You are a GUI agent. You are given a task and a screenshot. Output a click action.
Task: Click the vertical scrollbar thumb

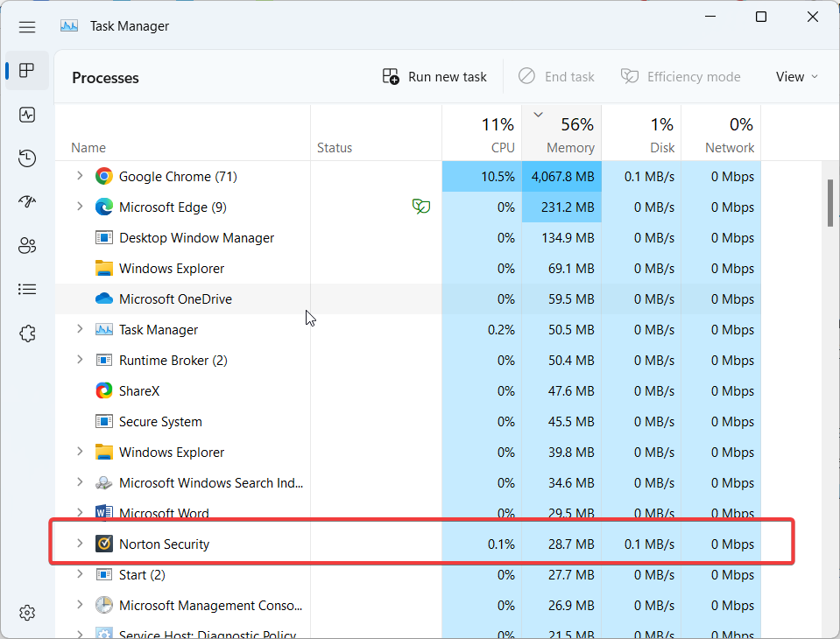(829, 203)
